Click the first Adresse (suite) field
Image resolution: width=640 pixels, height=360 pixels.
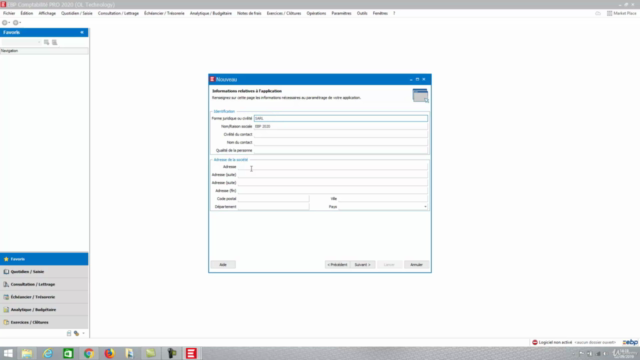(x=332, y=175)
